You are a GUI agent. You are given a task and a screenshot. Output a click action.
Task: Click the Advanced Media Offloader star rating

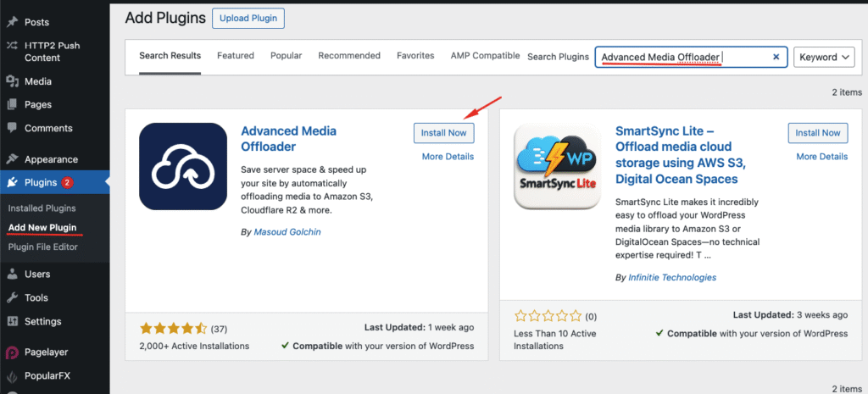[173, 329]
